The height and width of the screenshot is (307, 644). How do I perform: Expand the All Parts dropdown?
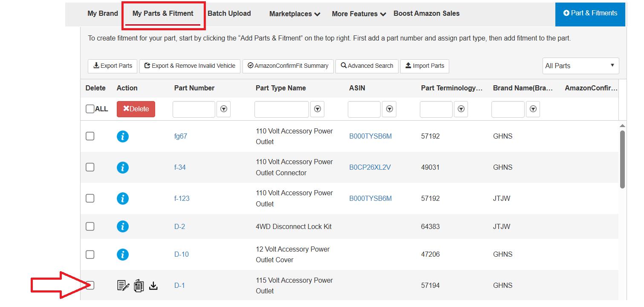click(x=580, y=66)
